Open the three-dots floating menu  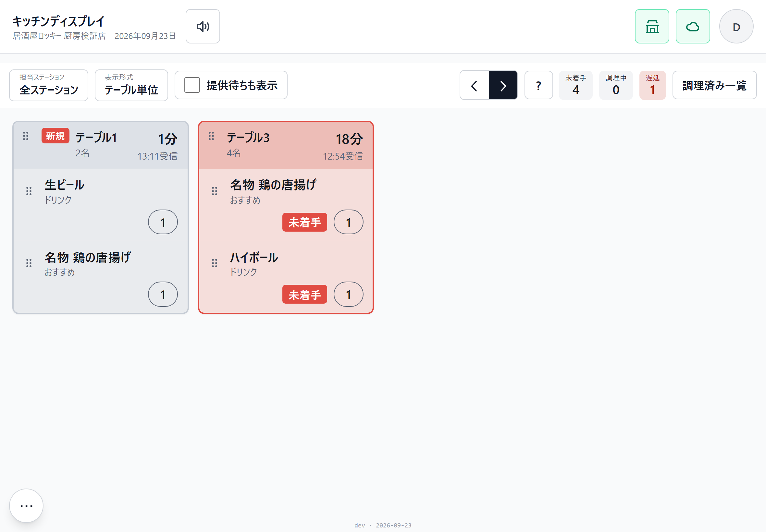[26, 506]
